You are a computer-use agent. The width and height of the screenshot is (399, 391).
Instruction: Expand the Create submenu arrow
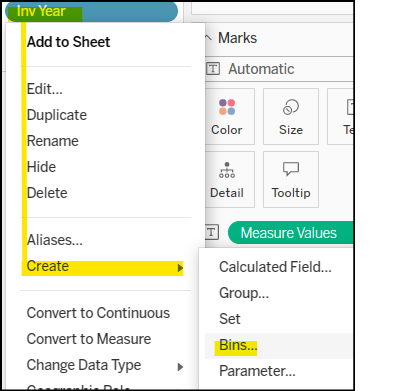180,268
